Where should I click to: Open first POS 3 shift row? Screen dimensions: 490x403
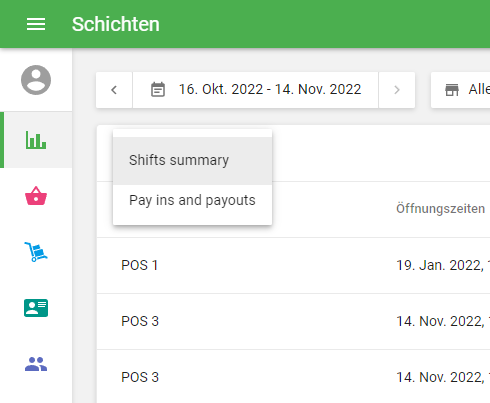293,322
